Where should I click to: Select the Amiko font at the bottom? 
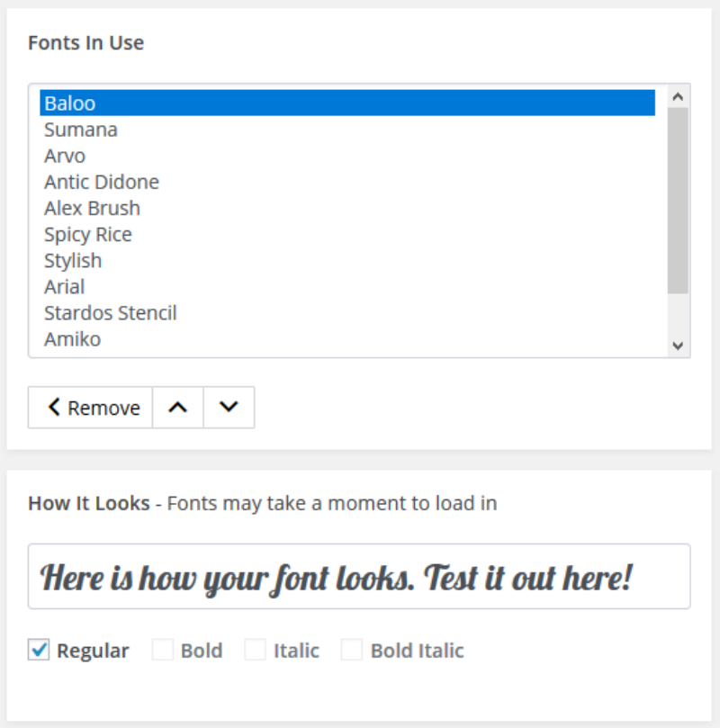tap(70, 339)
